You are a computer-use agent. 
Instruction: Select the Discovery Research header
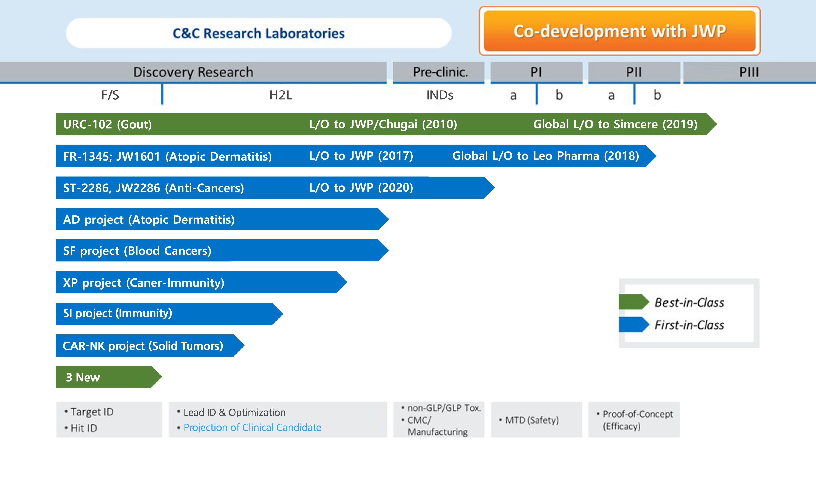point(193,72)
